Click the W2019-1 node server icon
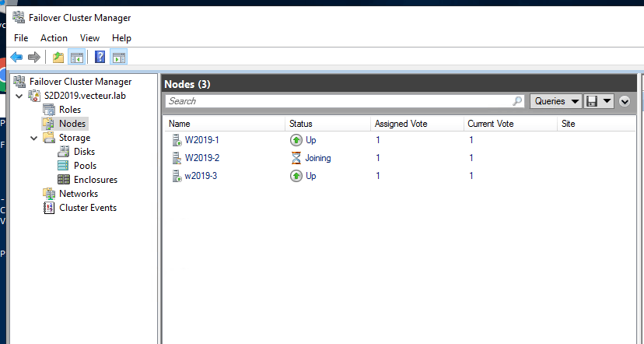Image resolution: width=644 pixels, height=344 pixels. click(x=176, y=141)
